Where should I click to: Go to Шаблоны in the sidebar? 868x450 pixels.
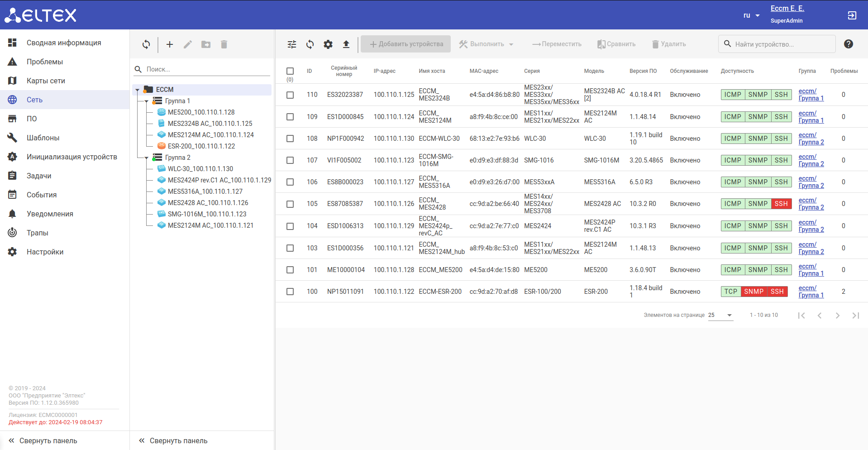43,138
